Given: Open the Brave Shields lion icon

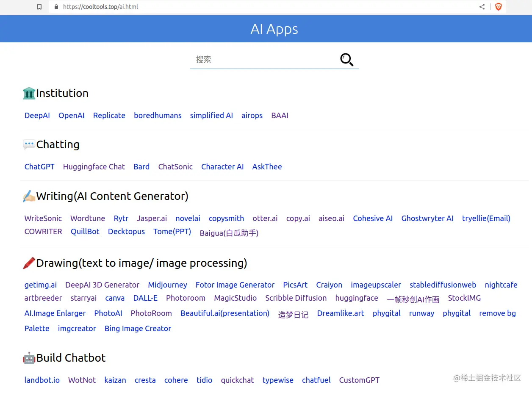Looking at the screenshot, I should (499, 7).
